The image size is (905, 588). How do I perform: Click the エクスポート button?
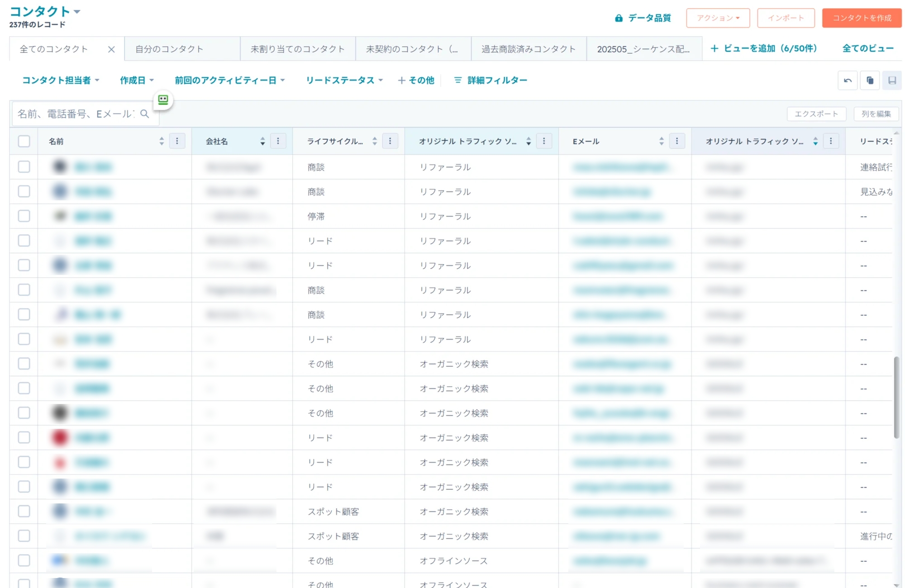[x=816, y=114]
